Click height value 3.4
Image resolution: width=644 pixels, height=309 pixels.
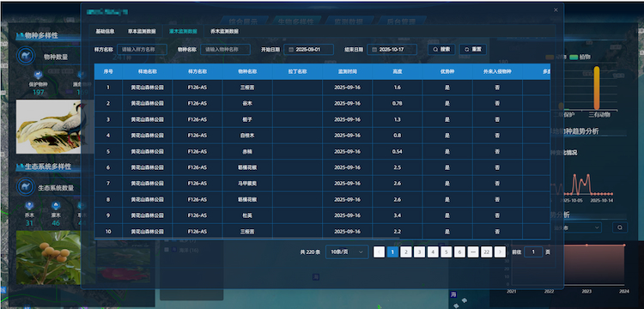[x=398, y=215]
